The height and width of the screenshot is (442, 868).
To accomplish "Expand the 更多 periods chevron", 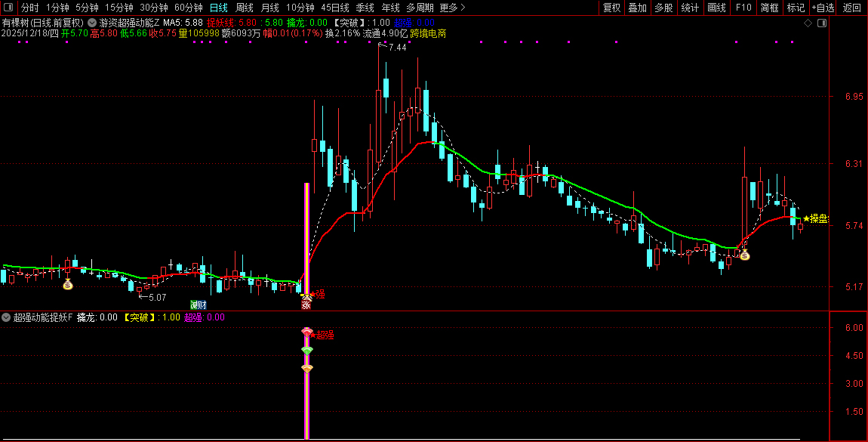I will (x=463, y=8).
